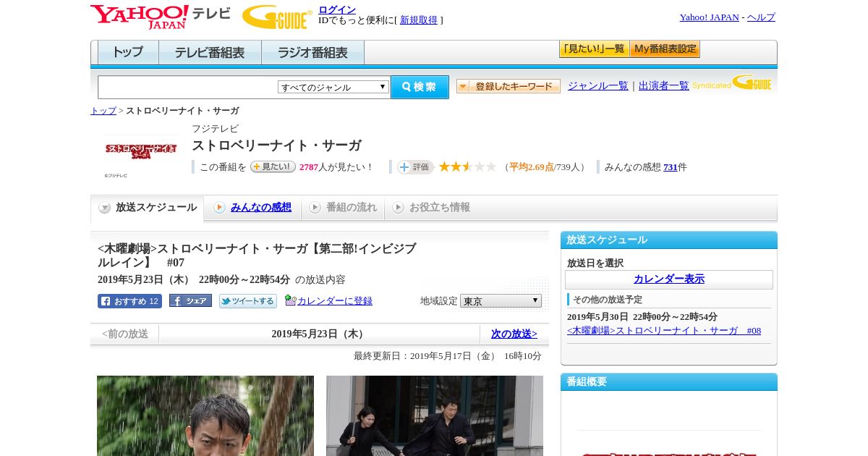
Task: Open the ラジオ番組表 tab
Action: tap(312, 53)
